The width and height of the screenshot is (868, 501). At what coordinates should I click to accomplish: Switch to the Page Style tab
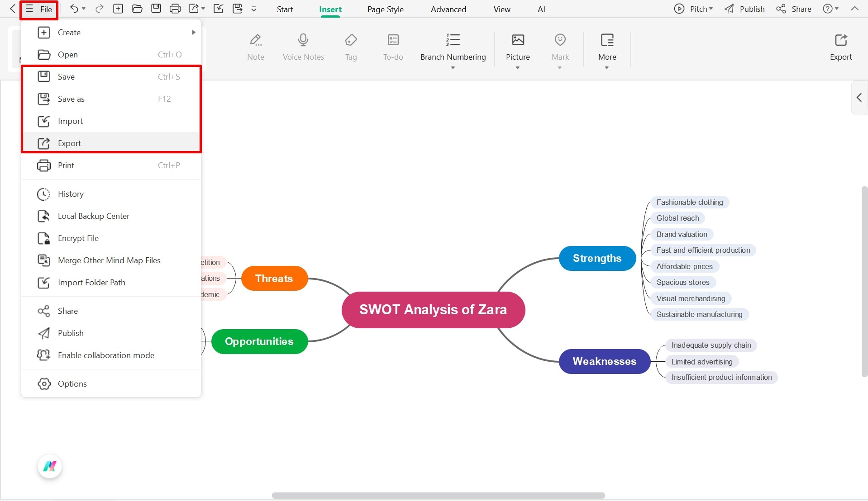coord(386,9)
